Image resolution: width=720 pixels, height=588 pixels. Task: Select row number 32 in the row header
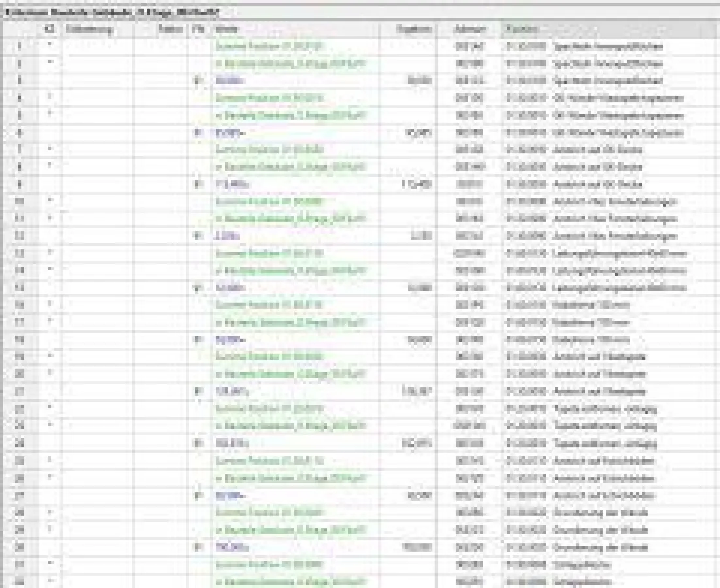[x=19, y=581]
